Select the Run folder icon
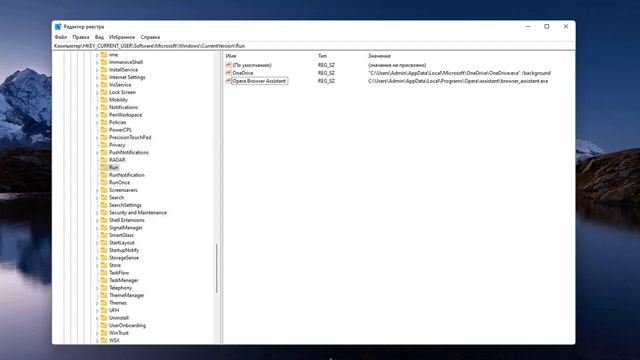Viewport: 640px width, 360px height. click(104, 167)
